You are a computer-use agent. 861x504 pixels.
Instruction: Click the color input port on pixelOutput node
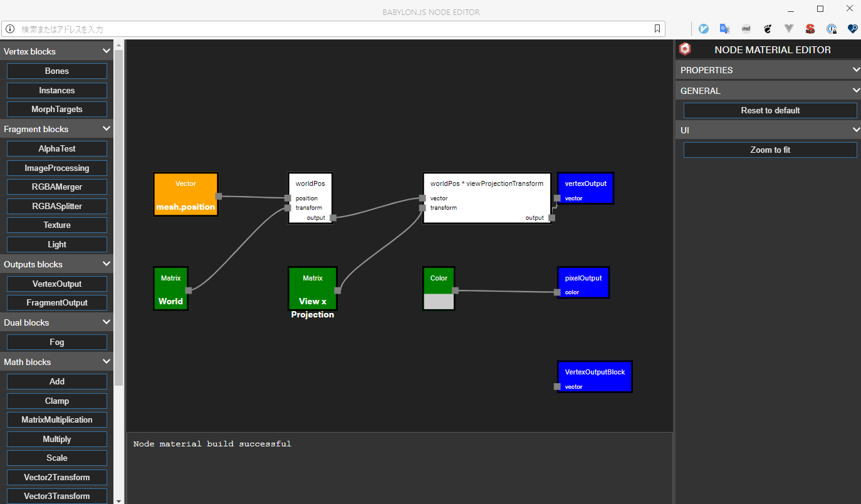[x=557, y=292]
